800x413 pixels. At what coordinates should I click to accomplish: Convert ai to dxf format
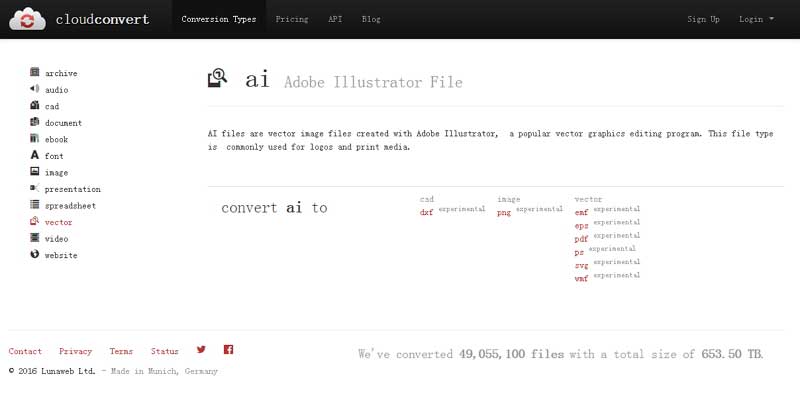(427, 212)
